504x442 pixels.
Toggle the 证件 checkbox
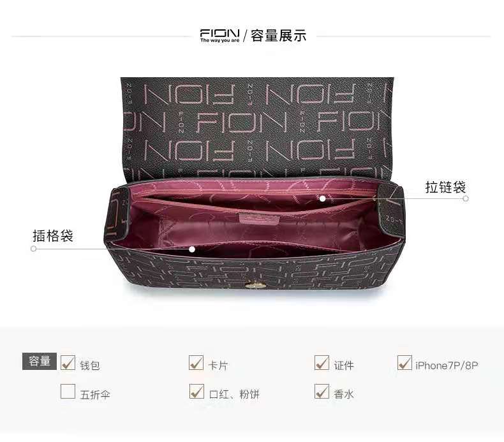pyautogui.click(x=322, y=362)
